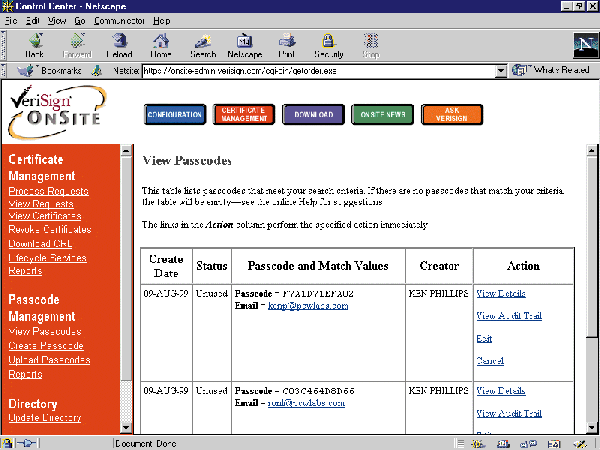Open the Create Passcode sidebar link
This screenshot has width=600, height=450.
point(46,346)
